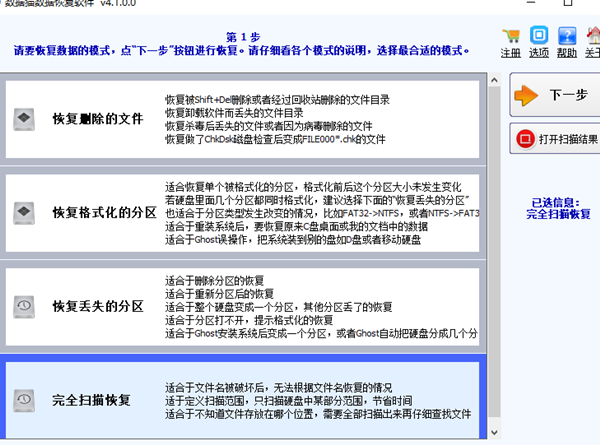Screen dimensions: 600x445
Task: Click the drive icon beside 恢复删除的文件
Action: tap(24, 119)
